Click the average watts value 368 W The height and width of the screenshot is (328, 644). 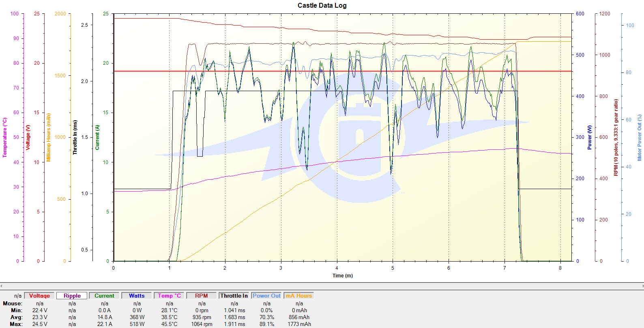click(x=137, y=317)
